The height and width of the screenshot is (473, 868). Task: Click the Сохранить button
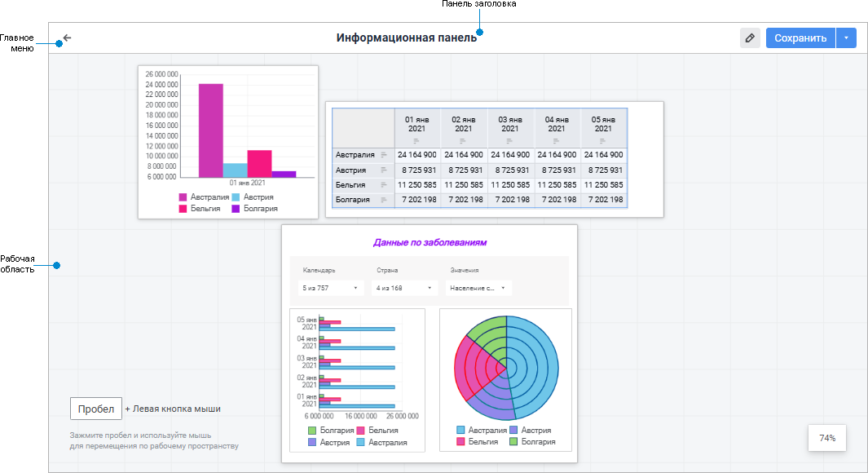pyautogui.click(x=800, y=38)
